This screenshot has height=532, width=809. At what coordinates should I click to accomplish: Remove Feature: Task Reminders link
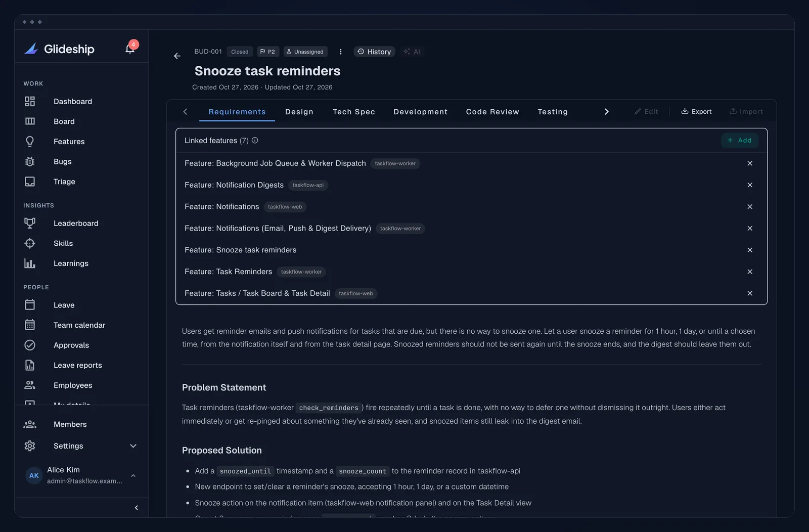tap(750, 272)
